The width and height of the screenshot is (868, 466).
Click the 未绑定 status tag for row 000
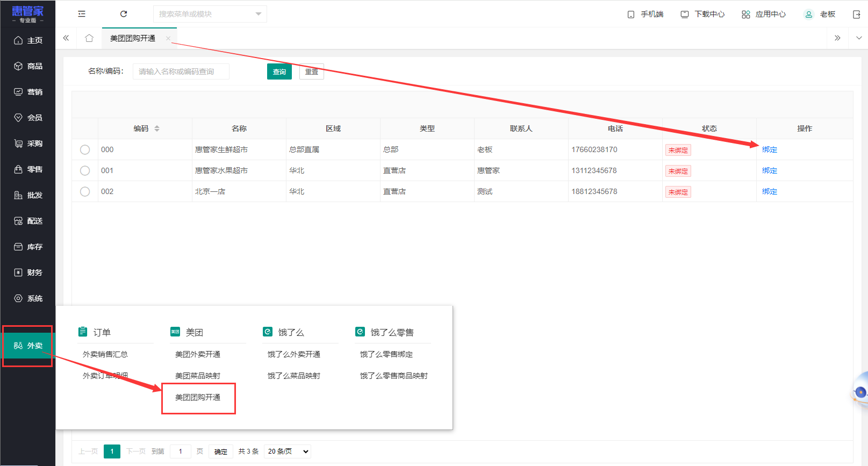[x=678, y=150]
